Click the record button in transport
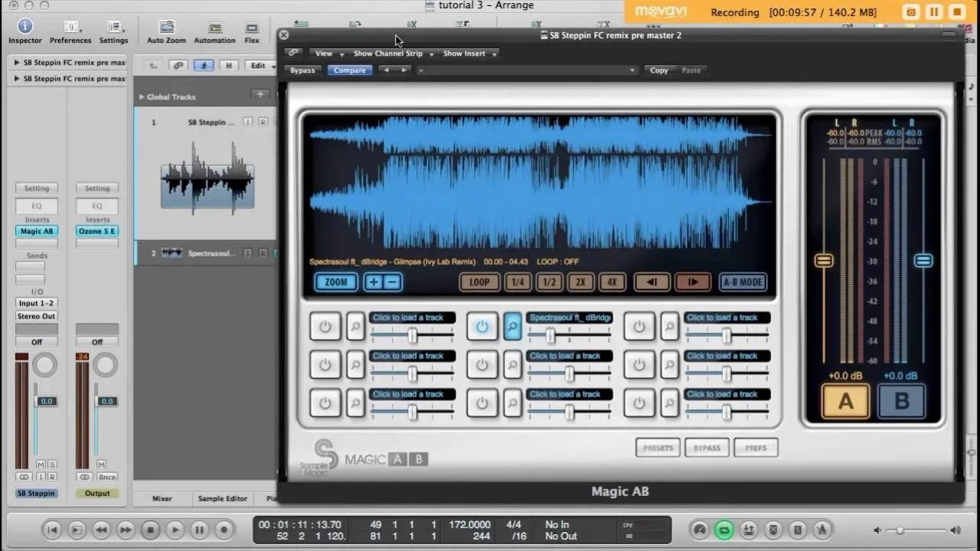 (224, 530)
